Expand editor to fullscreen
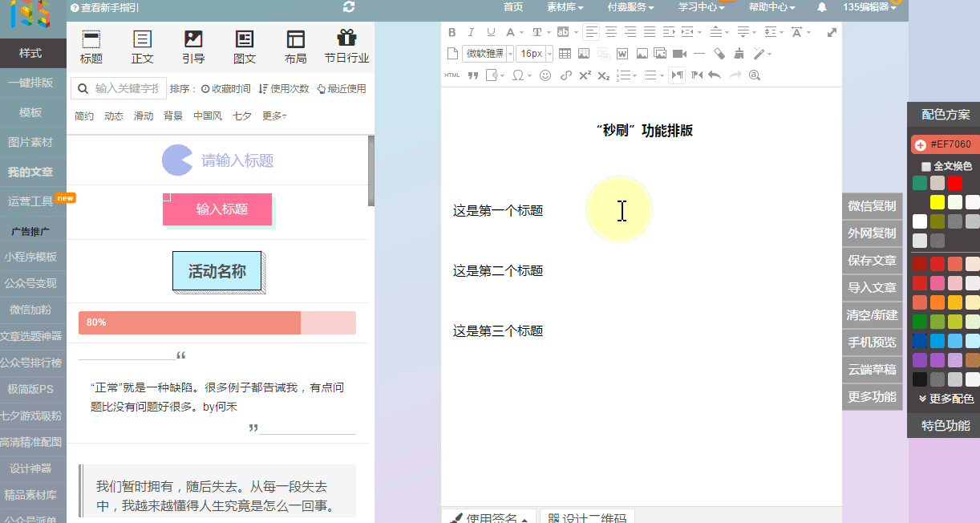 (832, 33)
